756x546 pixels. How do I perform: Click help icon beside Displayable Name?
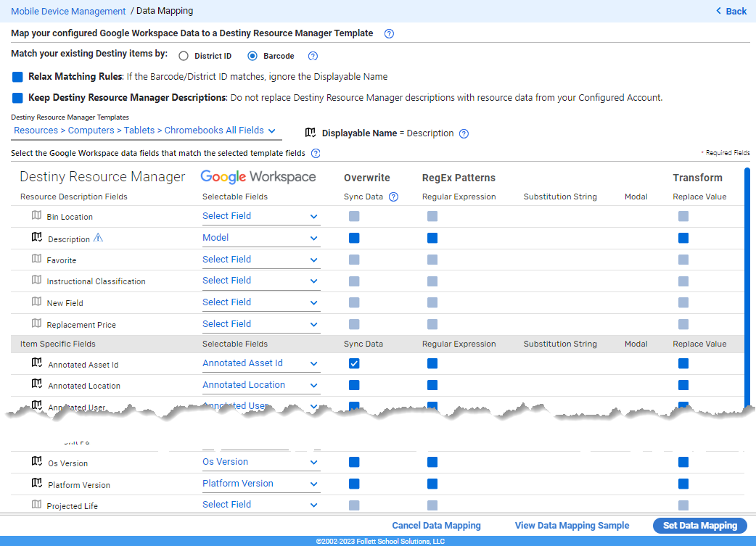[x=464, y=133]
